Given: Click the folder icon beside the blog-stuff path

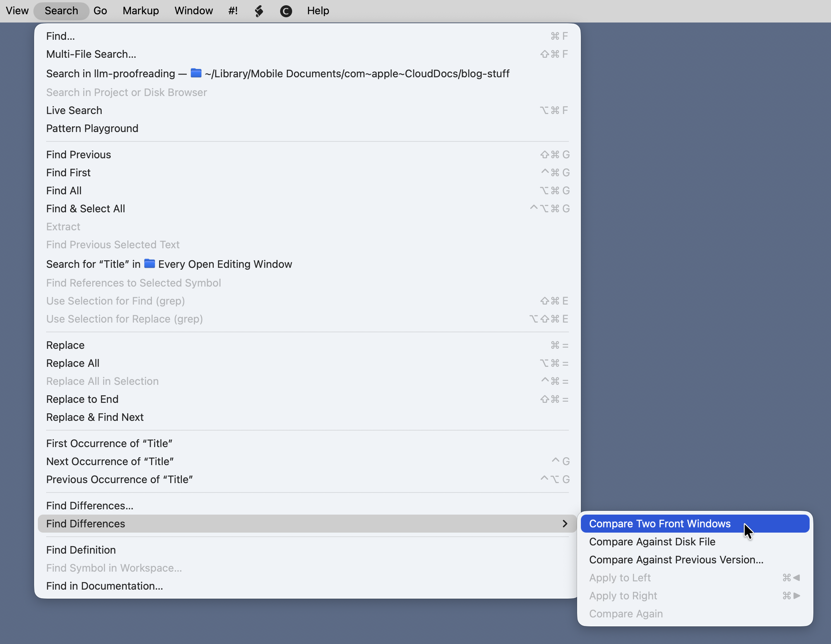Looking at the screenshot, I should tap(196, 74).
